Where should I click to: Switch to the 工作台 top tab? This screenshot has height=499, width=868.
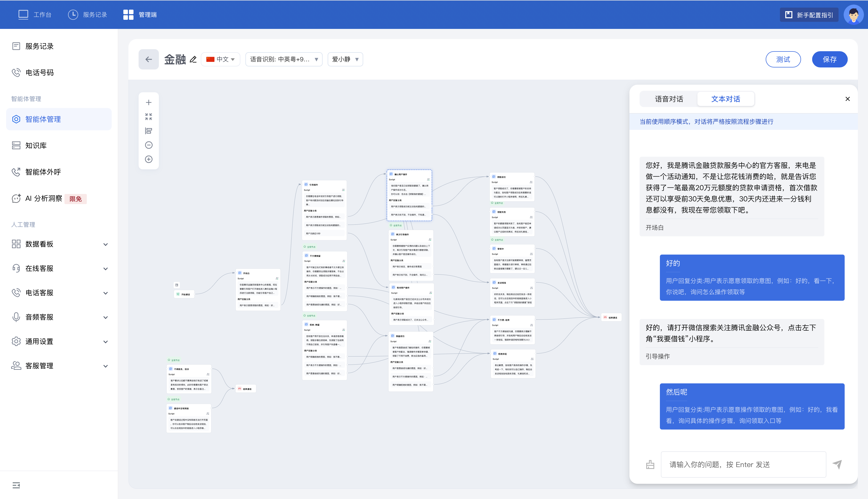pyautogui.click(x=35, y=15)
